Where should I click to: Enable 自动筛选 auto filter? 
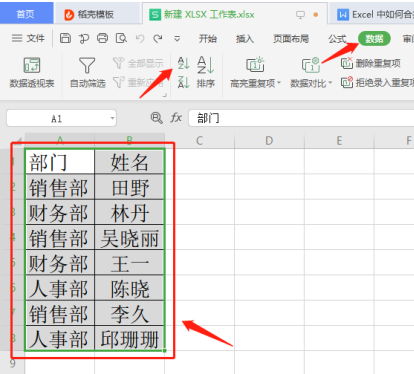tap(87, 72)
